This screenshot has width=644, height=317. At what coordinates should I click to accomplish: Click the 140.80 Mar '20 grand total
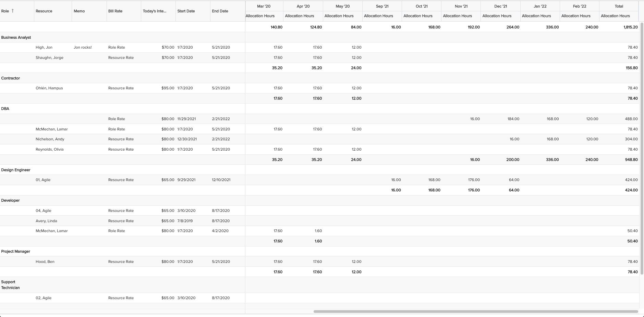pos(276,27)
